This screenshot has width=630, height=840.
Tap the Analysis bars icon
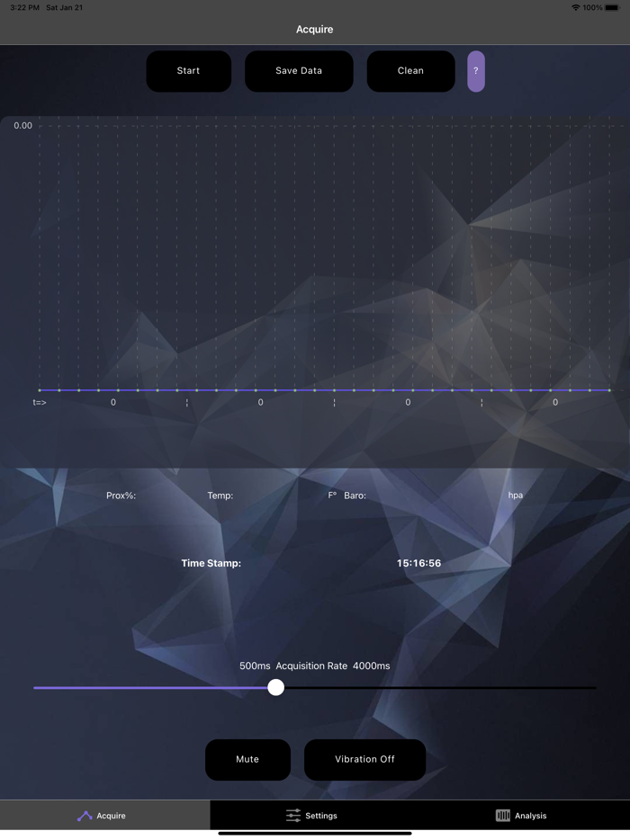click(503, 816)
